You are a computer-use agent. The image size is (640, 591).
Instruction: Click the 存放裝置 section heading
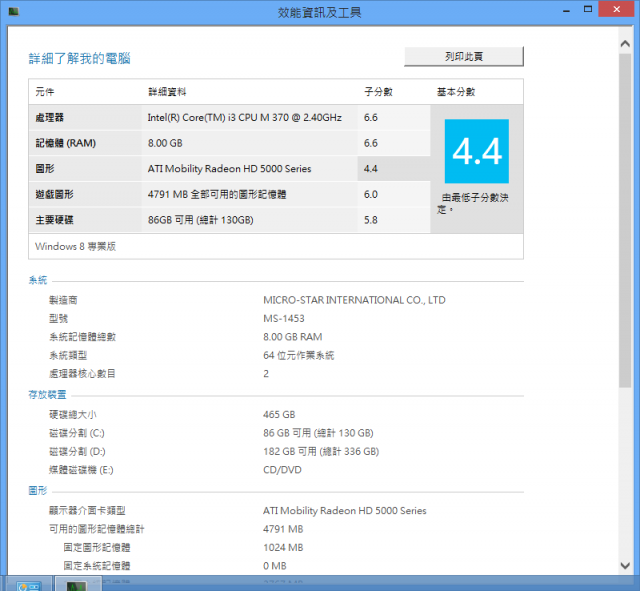pos(47,395)
